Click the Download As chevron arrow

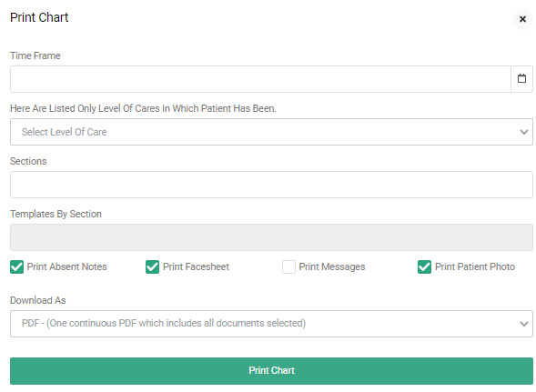(x=523, y=324)
